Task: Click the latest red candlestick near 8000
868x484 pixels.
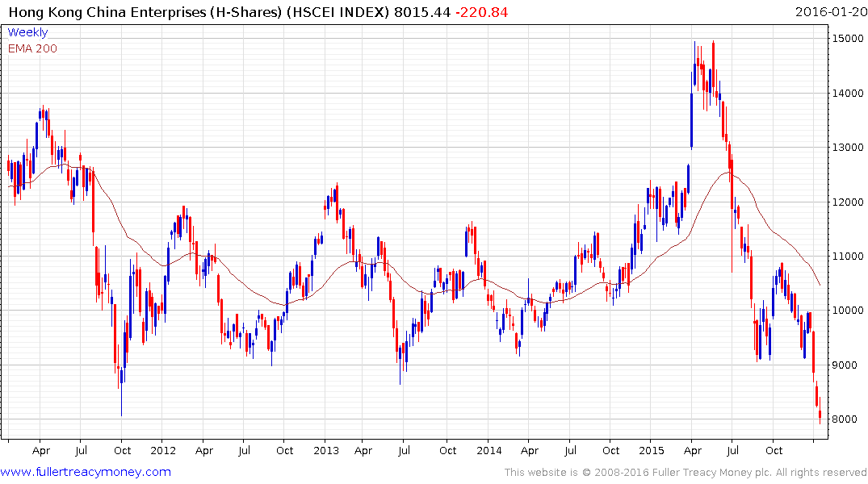Action: click(820, 415)
